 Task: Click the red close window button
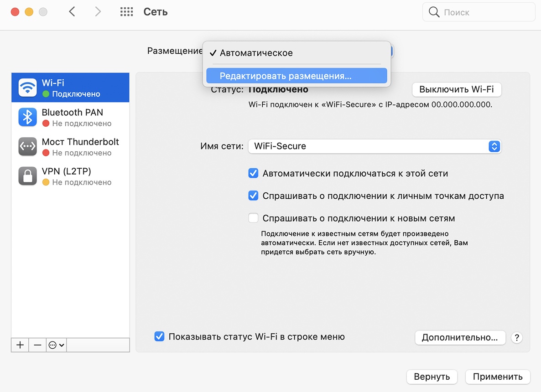[15, 12]
